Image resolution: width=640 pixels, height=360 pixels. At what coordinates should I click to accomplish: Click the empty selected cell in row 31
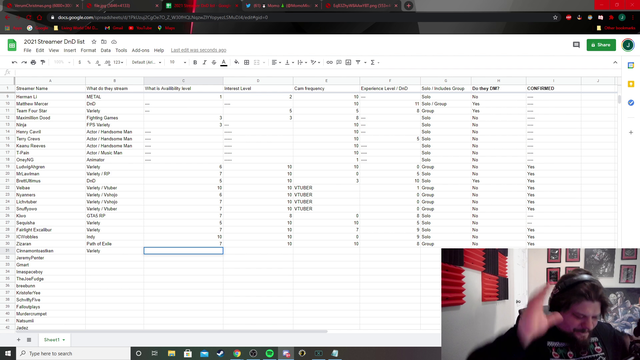[183, 251]
